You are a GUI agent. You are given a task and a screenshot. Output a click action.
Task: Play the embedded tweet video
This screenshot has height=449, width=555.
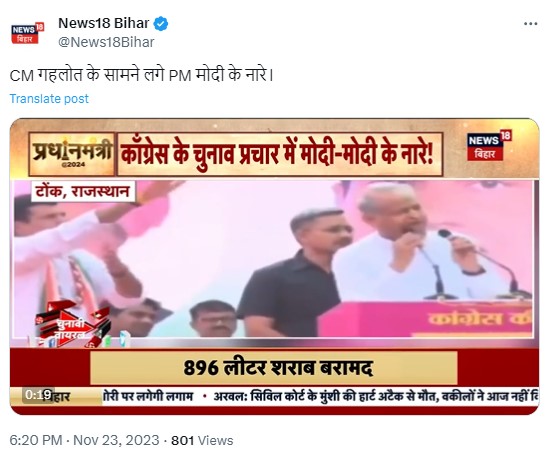[x=274, y=266]
